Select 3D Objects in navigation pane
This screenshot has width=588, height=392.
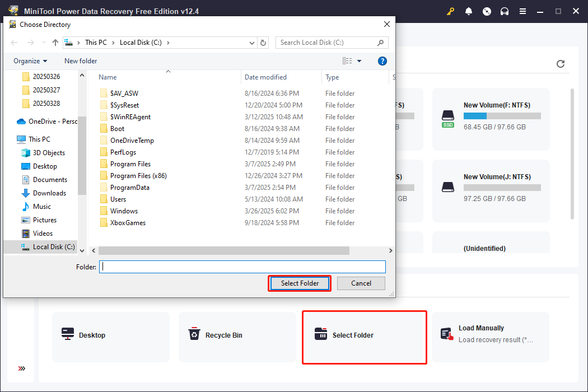click(x=43, y=153)
